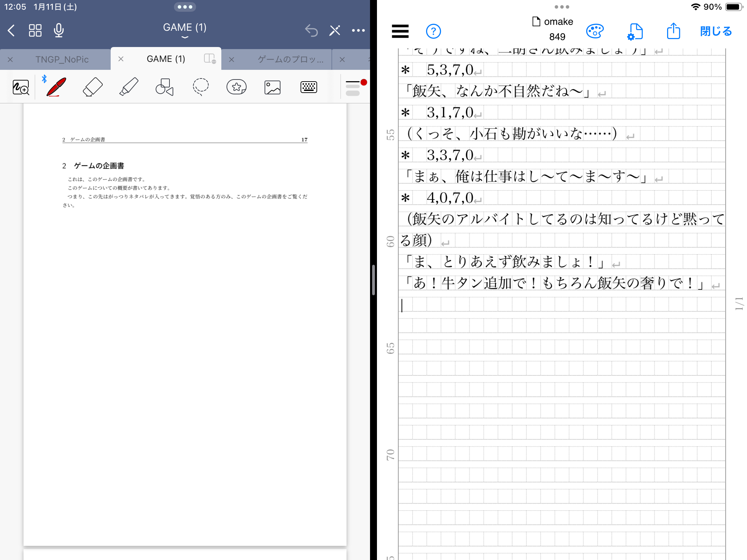Select the Lasso selection tool
The width and height of the screenshot is (747, 560).
click(201, 87)
